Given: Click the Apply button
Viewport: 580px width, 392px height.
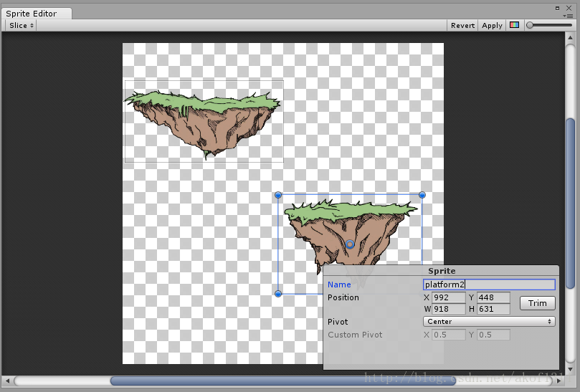Looking at the screenshot, I should [x=492, y=26].
